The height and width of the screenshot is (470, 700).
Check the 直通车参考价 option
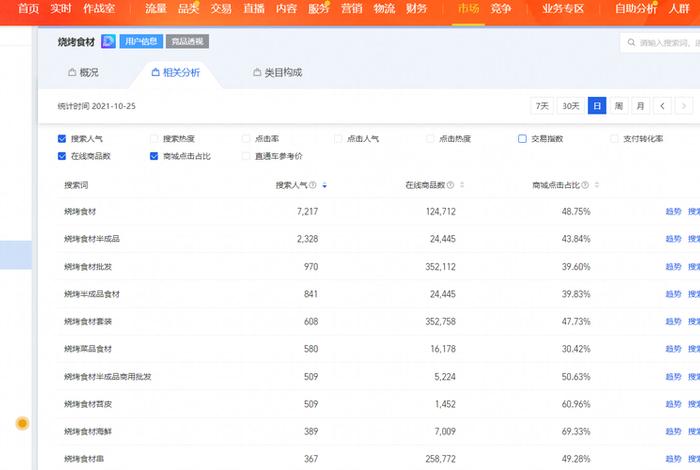[246, 156]
